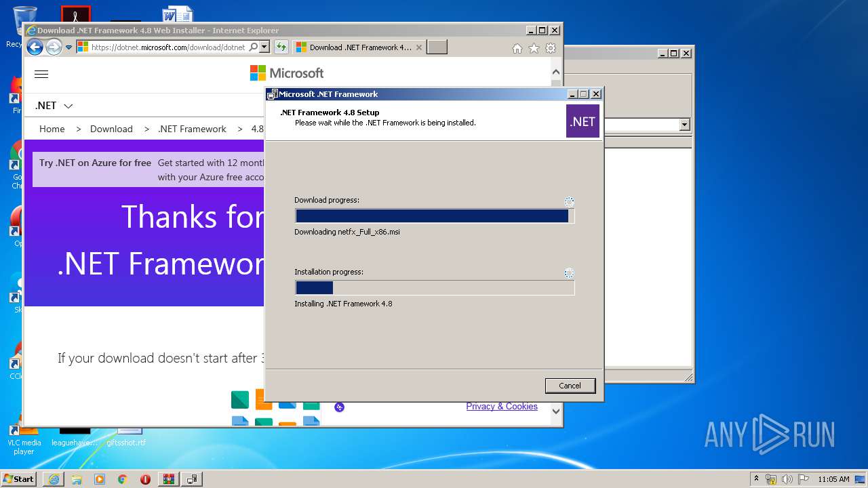Select the Download .NET Framework 4... tab
The width and height of the screenshot is (868, 488).
tap(361, 47)
